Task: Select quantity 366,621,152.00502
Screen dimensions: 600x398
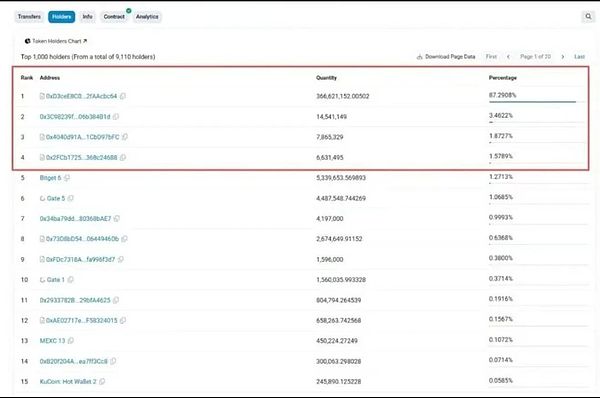Action: tap(343, 96)
